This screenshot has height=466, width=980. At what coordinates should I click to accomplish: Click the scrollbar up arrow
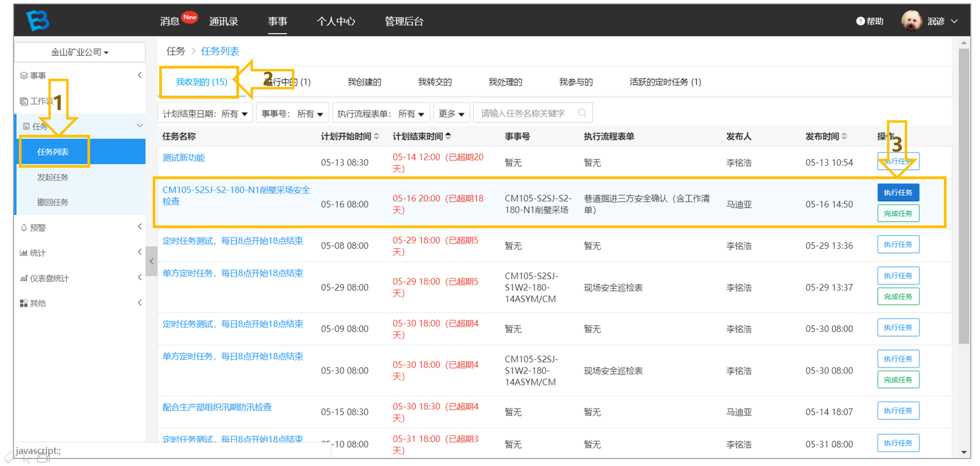964,43
